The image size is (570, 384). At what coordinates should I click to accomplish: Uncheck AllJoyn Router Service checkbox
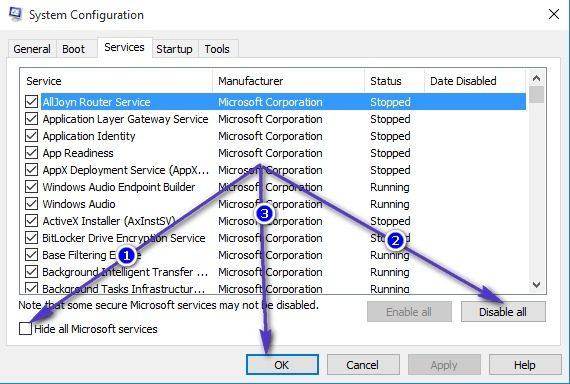coord(32,101)
